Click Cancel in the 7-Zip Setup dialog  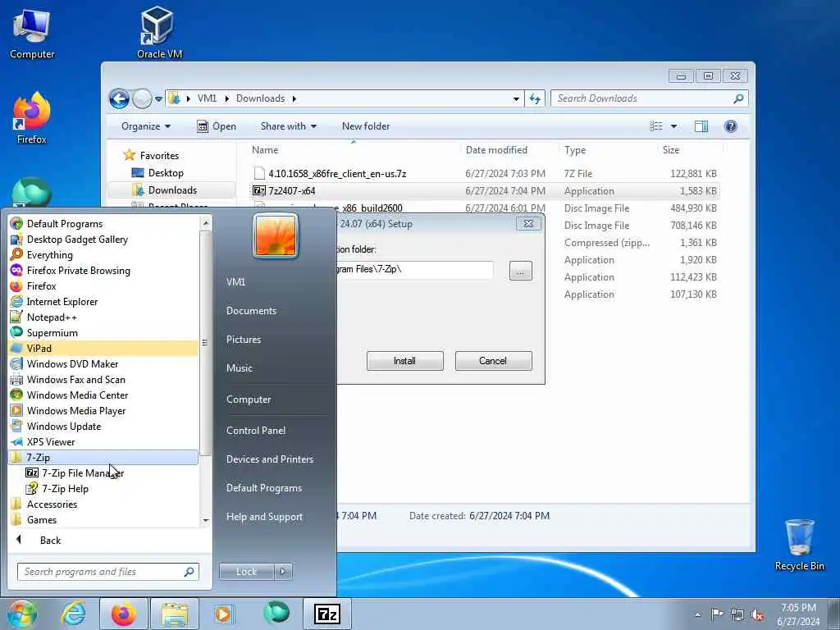[493, 361]
